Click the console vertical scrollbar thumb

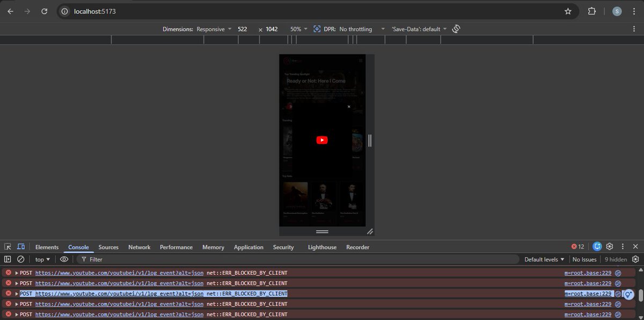pyautogui.click(x=640, y=295)
